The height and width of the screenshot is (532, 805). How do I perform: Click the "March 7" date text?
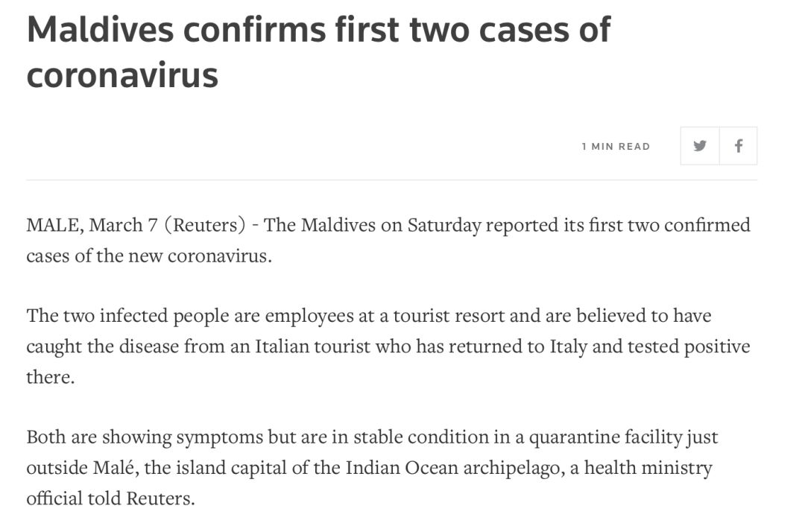pyautogui.click(x=123, y=225)
